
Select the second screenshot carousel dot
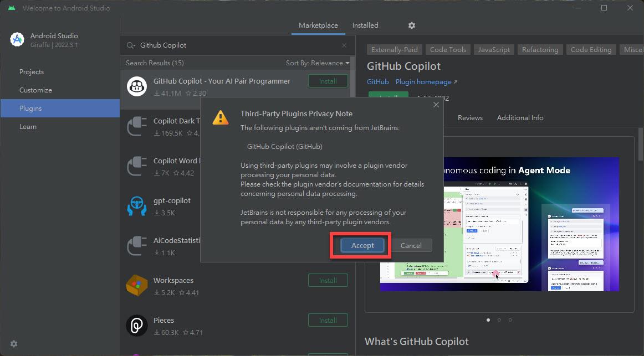tap(499, 319)
